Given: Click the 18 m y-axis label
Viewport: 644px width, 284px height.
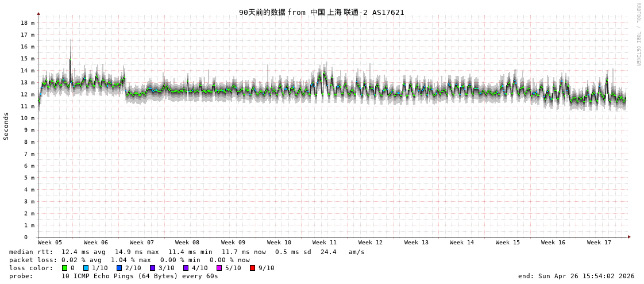Looking at the screenshot, I should (28, 23).
